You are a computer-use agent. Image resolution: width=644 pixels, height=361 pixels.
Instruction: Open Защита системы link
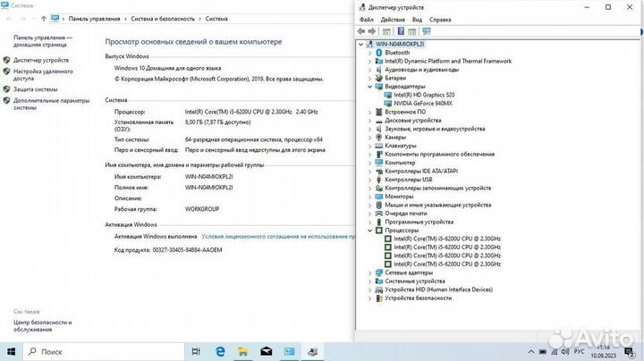click(x=35, y=89)
